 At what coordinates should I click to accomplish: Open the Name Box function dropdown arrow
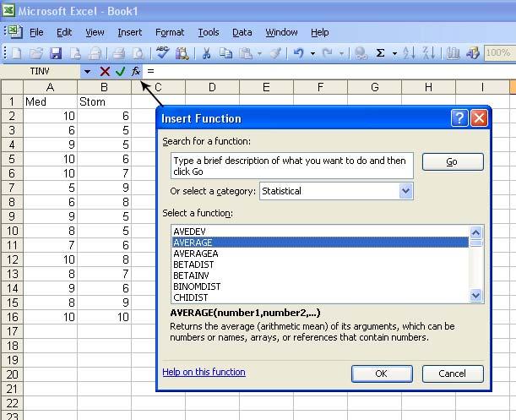(87, 71)
